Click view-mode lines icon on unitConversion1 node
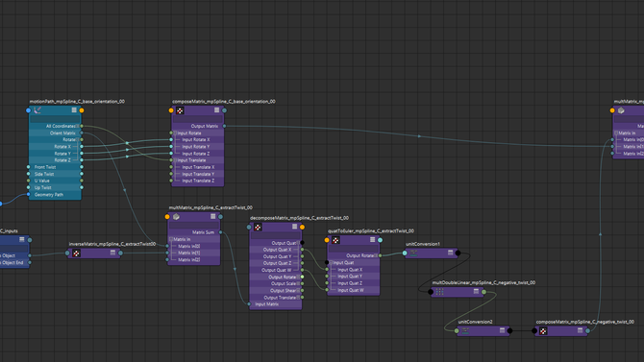This screenshot has width=644, height=362. coord(450,253)
